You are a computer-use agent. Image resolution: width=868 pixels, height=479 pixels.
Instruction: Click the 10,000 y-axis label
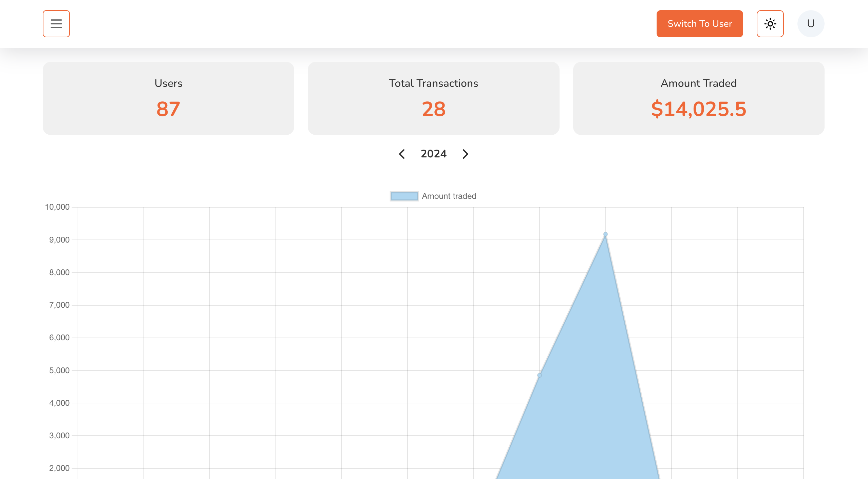pos(57,207)
